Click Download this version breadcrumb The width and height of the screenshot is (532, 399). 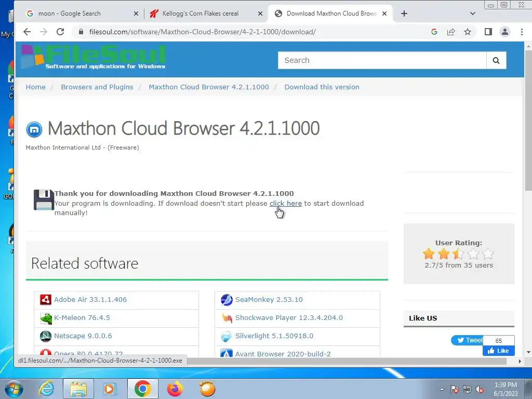(x=322, y=87)
